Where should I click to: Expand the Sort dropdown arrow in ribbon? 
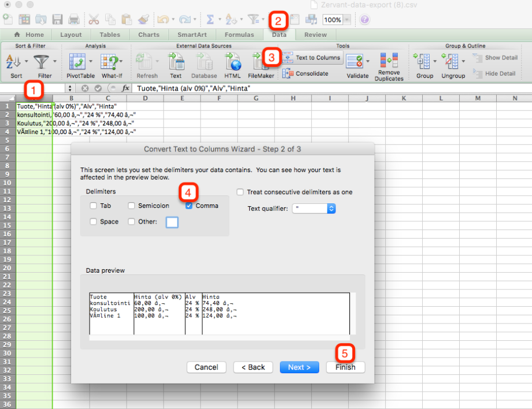(26, 62)
